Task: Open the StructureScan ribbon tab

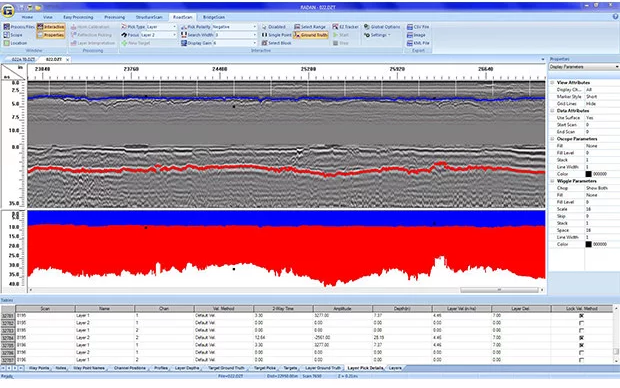Action: tap(149, 17)
